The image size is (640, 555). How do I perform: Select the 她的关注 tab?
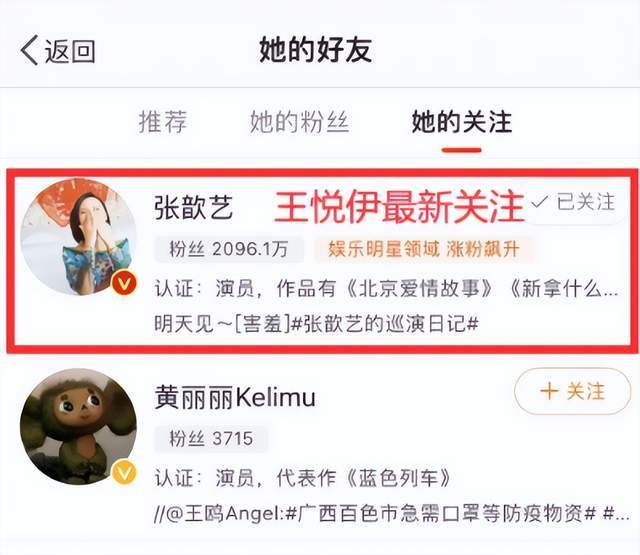[462, 122]
